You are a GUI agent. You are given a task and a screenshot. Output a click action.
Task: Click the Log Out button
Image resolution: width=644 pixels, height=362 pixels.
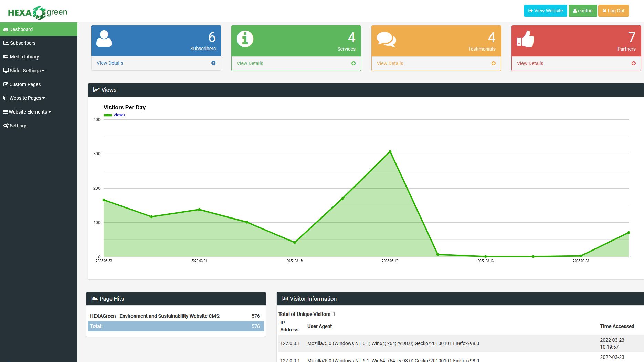(613, 11)
